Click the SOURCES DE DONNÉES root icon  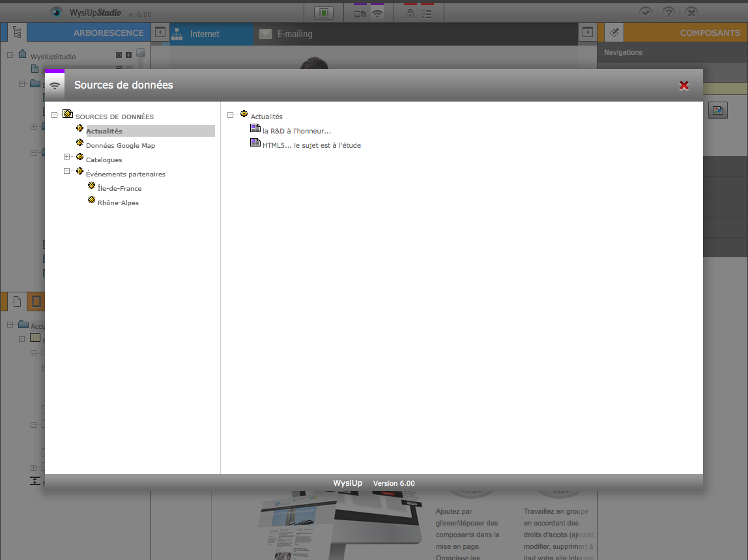click(x=68, y=114)
